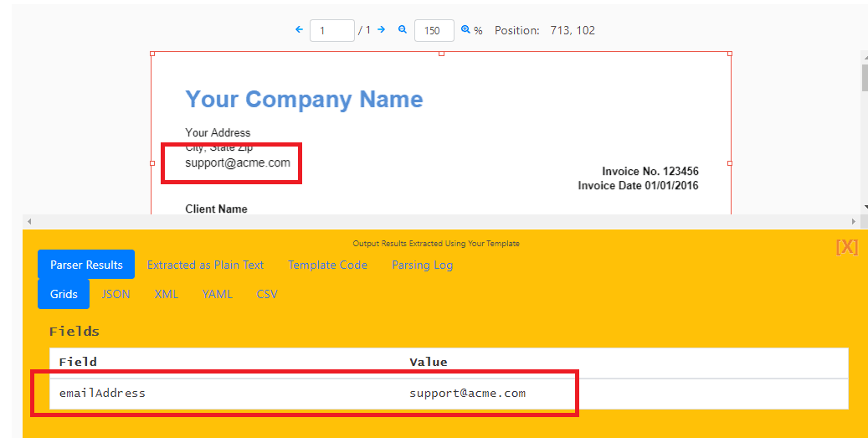Image resolution: width=868 pixels, height=438 pixels.
Task: Click the horizontal scrollbar left arrow
Action: pos(28,221)
